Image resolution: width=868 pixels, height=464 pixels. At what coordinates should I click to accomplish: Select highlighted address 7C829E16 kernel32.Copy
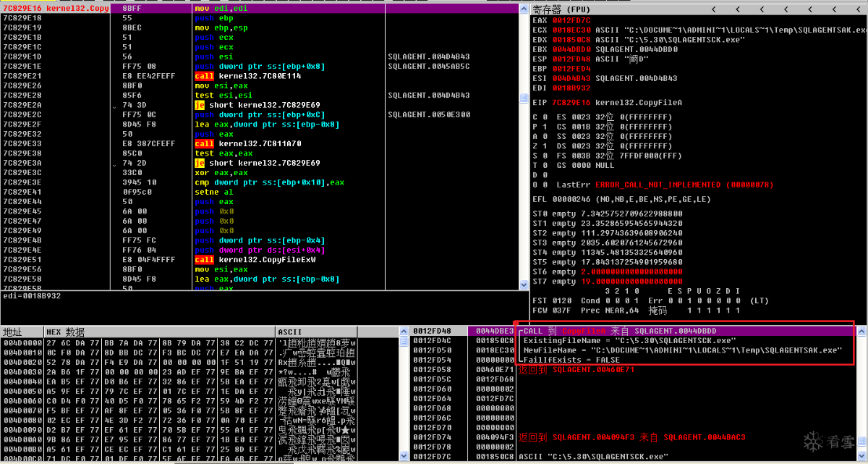point(56,8)
